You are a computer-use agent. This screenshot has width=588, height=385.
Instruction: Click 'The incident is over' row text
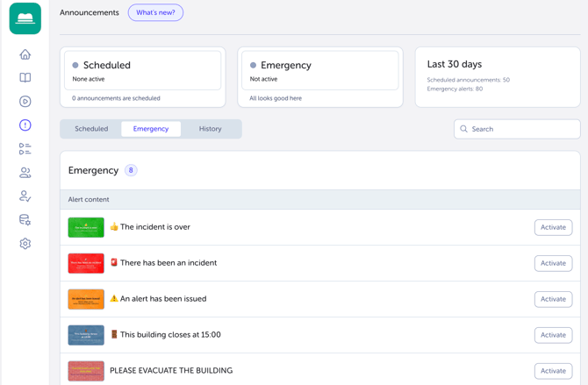154,227
